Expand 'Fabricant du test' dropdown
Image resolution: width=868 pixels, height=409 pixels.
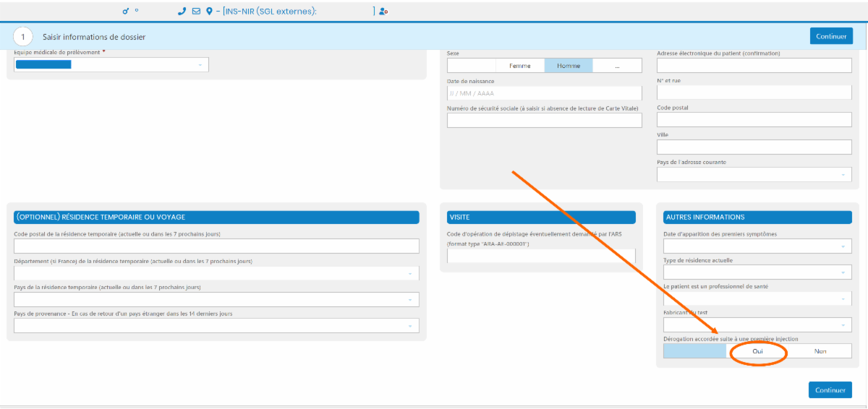pyautogui.click(x=757, y=325)
